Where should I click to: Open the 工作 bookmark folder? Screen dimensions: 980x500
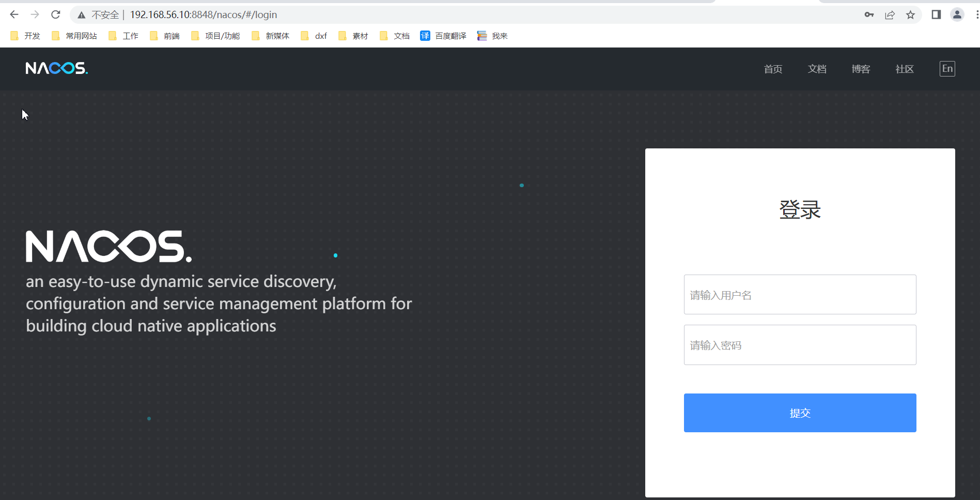click(123, 36)
